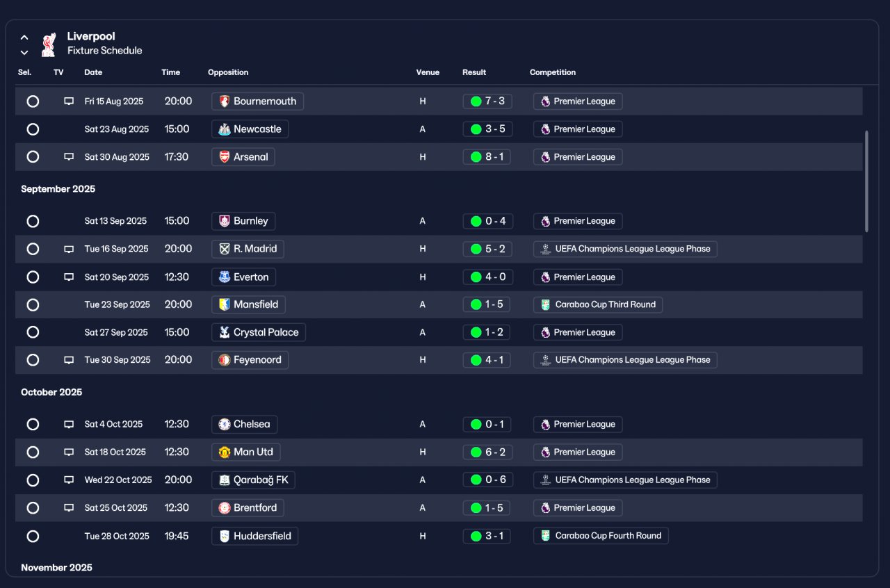Click the green result dot for Chelsea
The image size is (890, 588).
point(476,425)
